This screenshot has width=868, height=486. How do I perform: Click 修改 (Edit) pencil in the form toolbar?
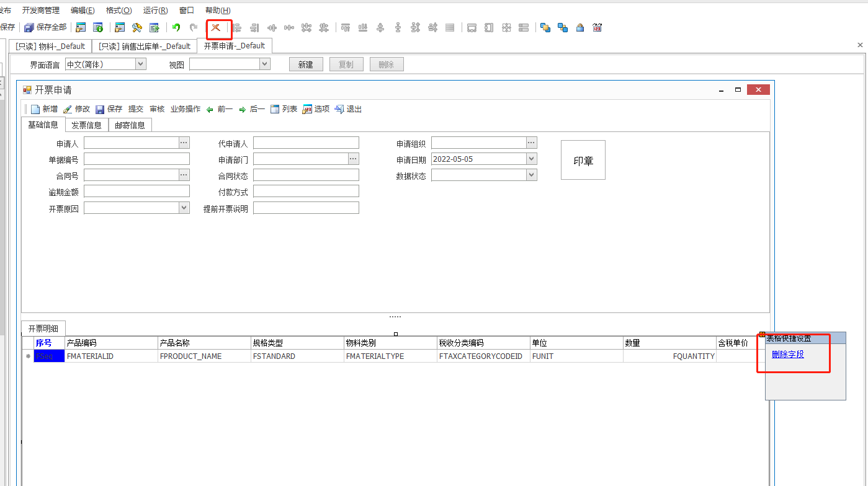click(x=76, y=109)
